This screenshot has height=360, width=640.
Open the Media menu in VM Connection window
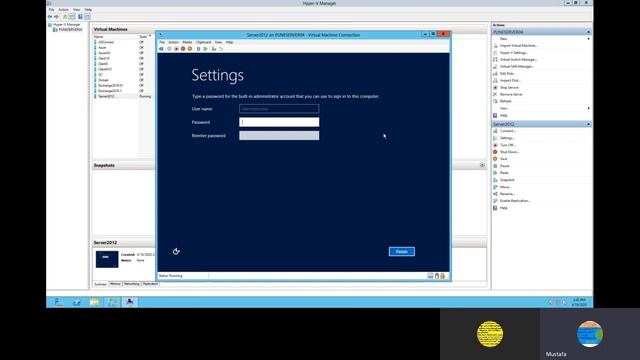pos(187,42)
